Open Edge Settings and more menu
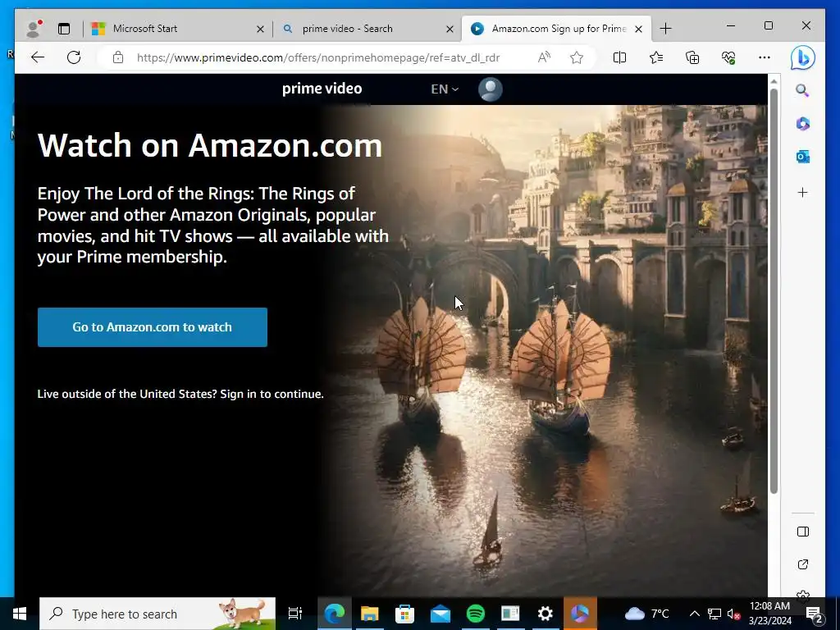 click(x=765, y=57)
